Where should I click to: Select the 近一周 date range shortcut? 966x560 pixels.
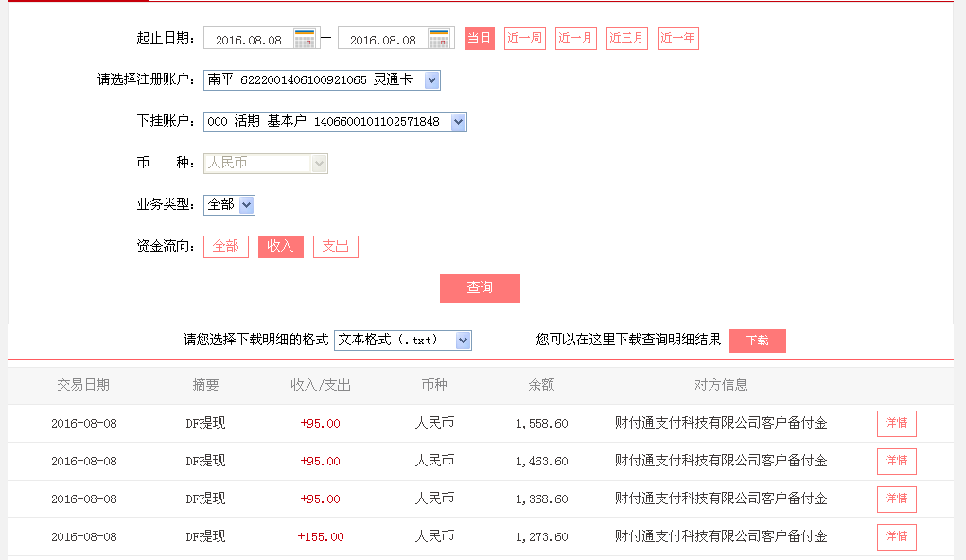point(524,38)
